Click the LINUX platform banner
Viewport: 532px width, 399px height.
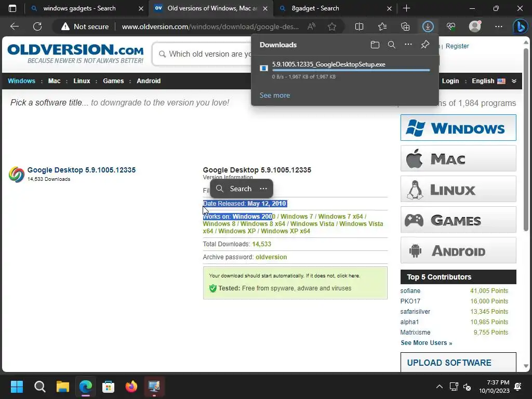[458, 189]
